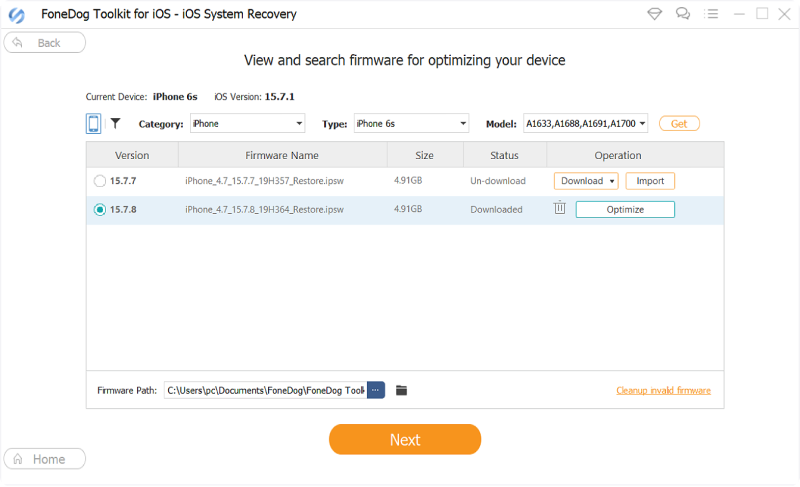Click the Operation column header

click(x=618, y=155)
